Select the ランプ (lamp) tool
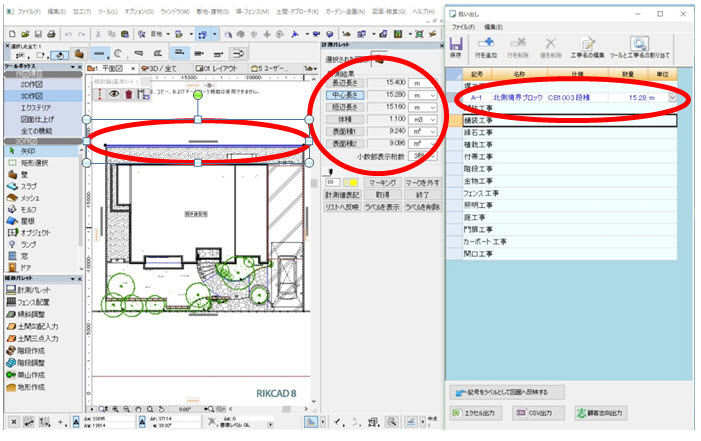 (x=28, y=244)
